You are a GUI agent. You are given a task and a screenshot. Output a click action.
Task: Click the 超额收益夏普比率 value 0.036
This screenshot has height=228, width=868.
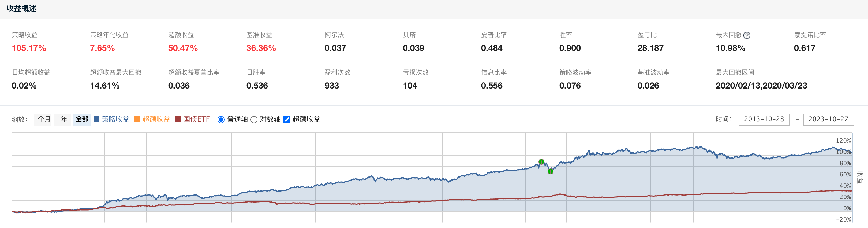coord(179,86)
